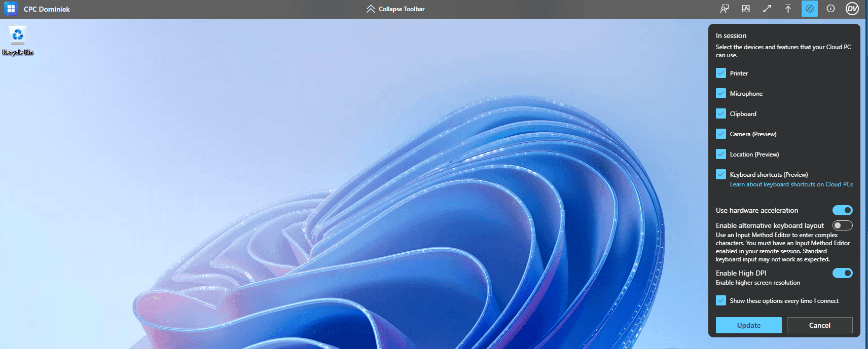Disable the Microphone checkbox
This screenshot has width=868, height=349.
pyautogui.click(x=721, y=93)
